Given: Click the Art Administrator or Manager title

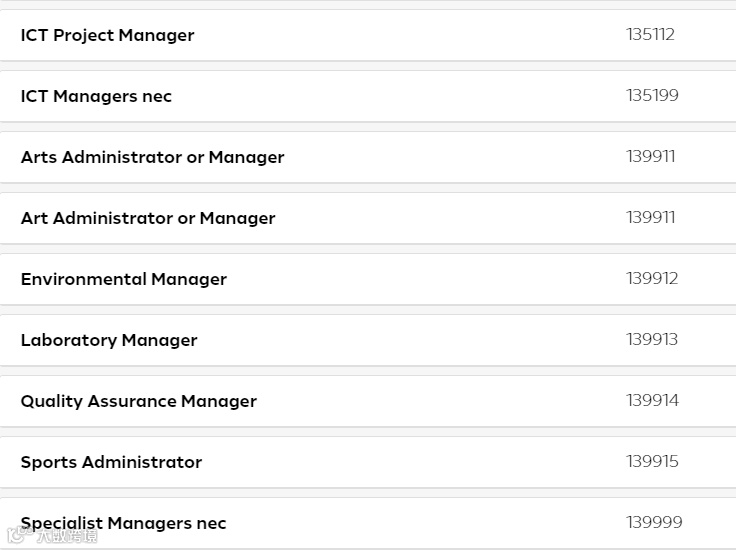Looking at the screenshot, I should (x=148, y=218).
